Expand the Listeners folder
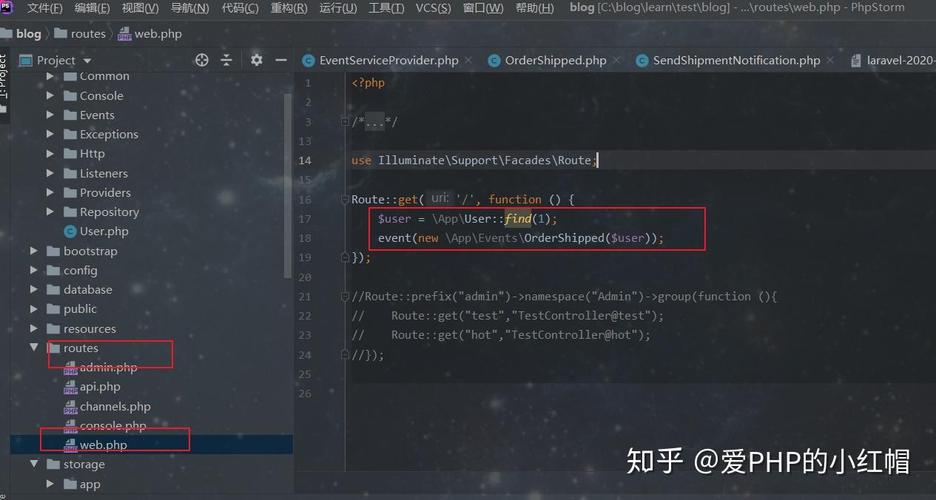This screenshot has width=936, height=500. pos(50,174)
